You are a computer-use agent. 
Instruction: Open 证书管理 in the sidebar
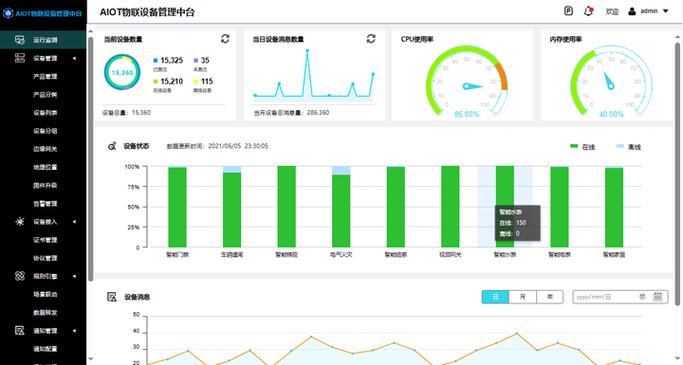coord(45,240)
